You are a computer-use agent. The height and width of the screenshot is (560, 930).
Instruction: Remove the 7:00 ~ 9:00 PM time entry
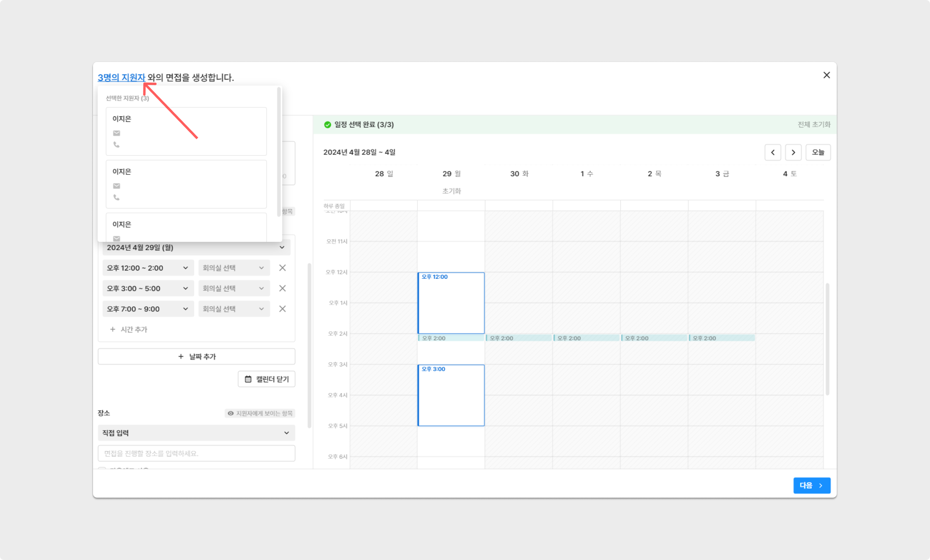(x=282, y=309)
